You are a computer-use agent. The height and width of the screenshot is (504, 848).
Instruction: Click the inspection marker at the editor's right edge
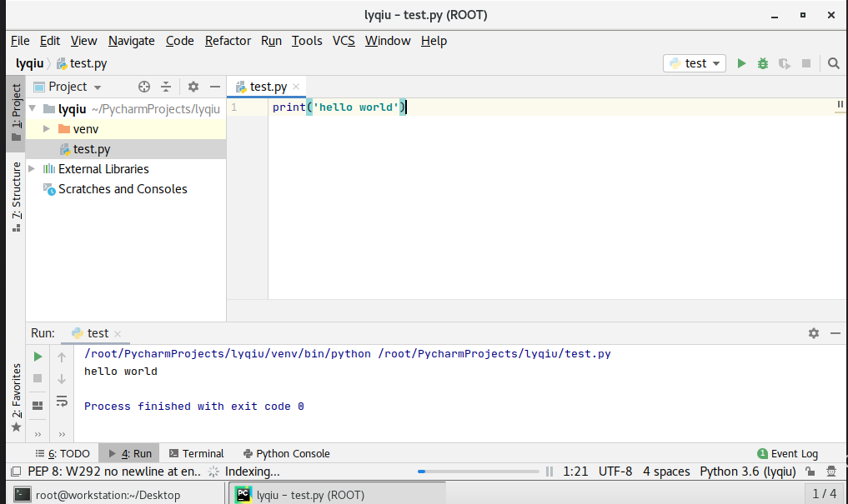[840, 104]
